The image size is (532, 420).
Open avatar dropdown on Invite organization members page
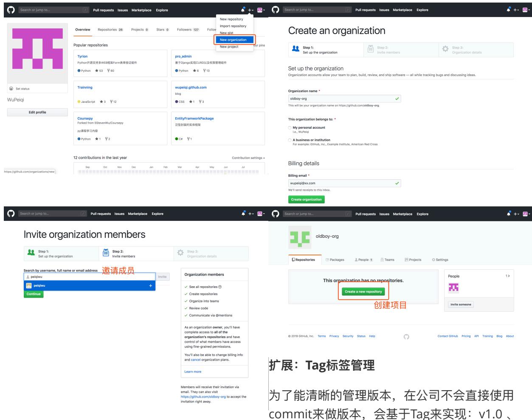pos(261,214)
